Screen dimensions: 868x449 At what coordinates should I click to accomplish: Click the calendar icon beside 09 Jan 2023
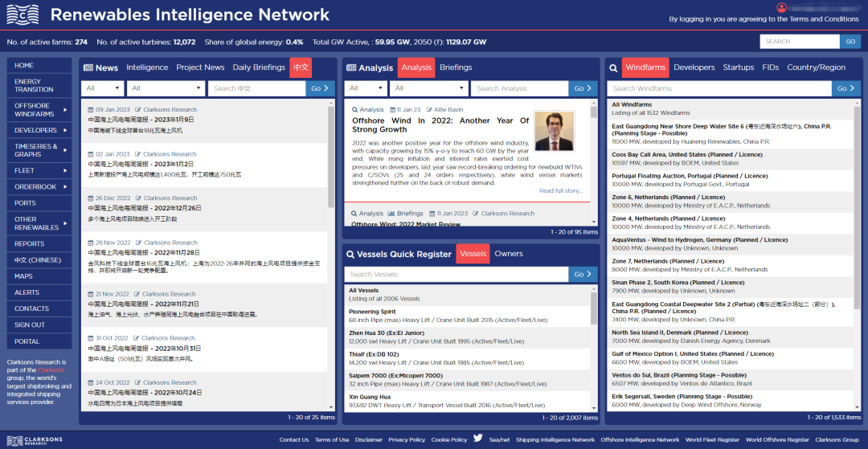[92, 109]
